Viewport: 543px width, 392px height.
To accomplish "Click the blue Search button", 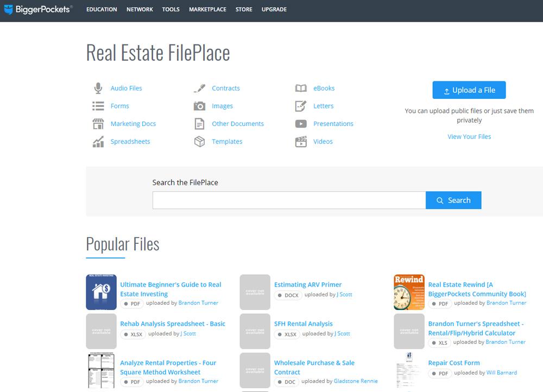I will click(453, 200).
